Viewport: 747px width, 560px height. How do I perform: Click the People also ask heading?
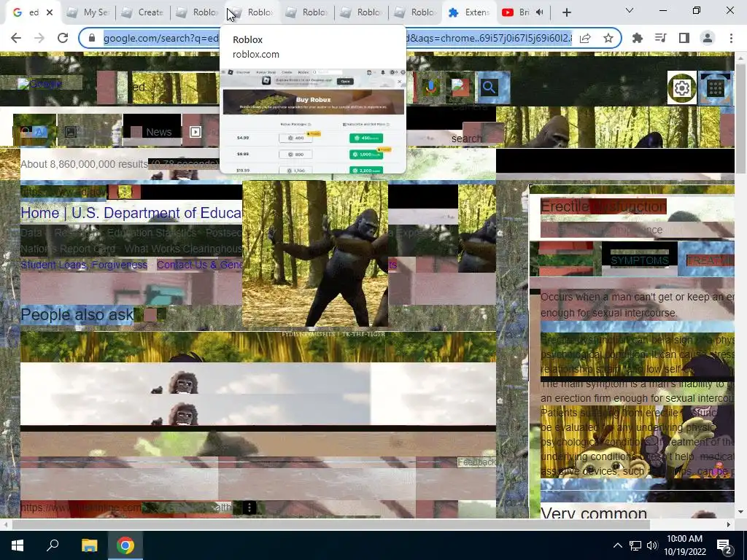point(77,314)
